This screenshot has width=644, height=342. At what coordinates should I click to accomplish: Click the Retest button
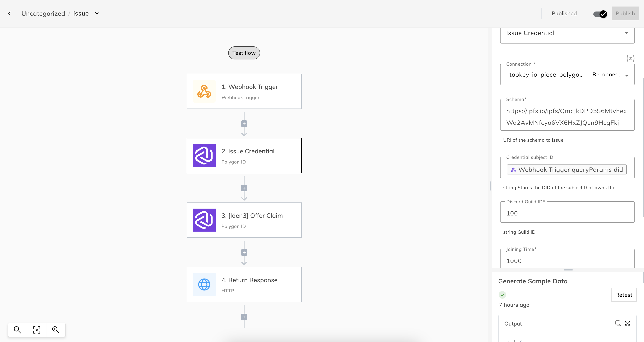(623, 295)
